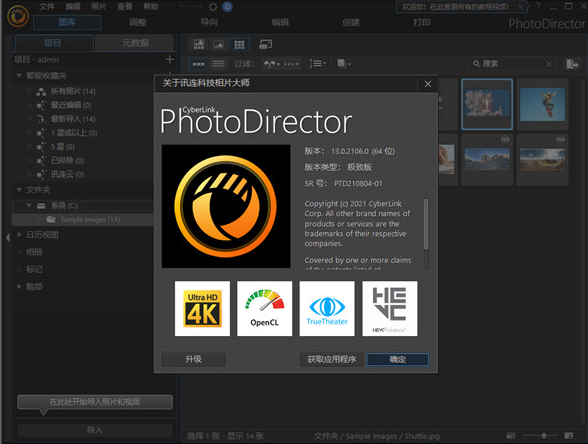The image size is (588, 444).
Task: Open the secondary display monitor icon
Action: click(266, 45)
